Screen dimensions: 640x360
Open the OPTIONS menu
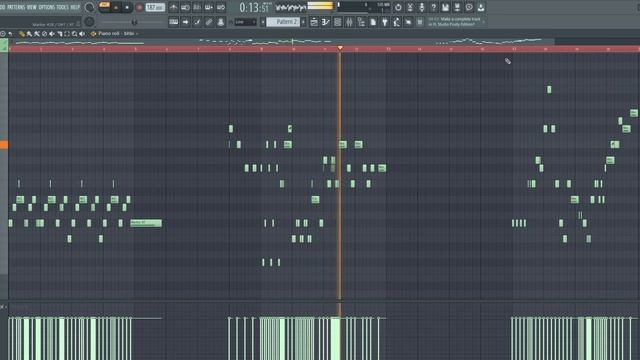(47, 7)
